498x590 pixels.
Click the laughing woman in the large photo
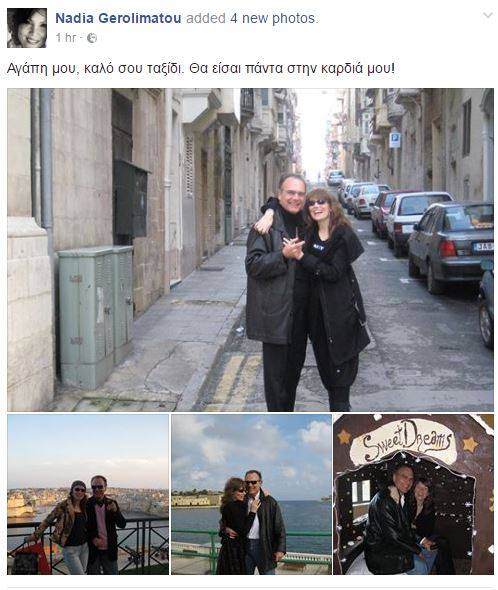coord(337,297)
